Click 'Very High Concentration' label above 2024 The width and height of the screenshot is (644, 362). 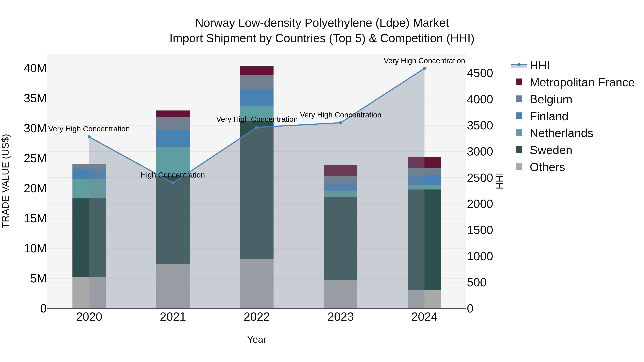pos(424,61)
